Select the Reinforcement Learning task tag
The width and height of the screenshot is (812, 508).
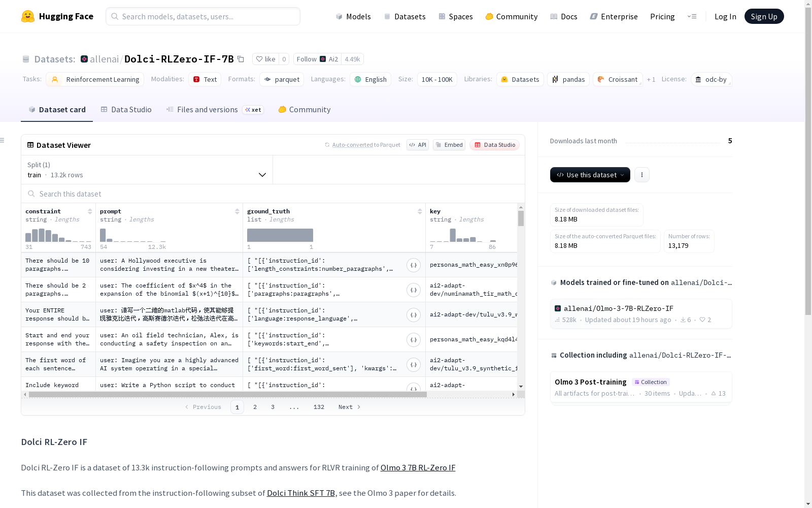95,79
